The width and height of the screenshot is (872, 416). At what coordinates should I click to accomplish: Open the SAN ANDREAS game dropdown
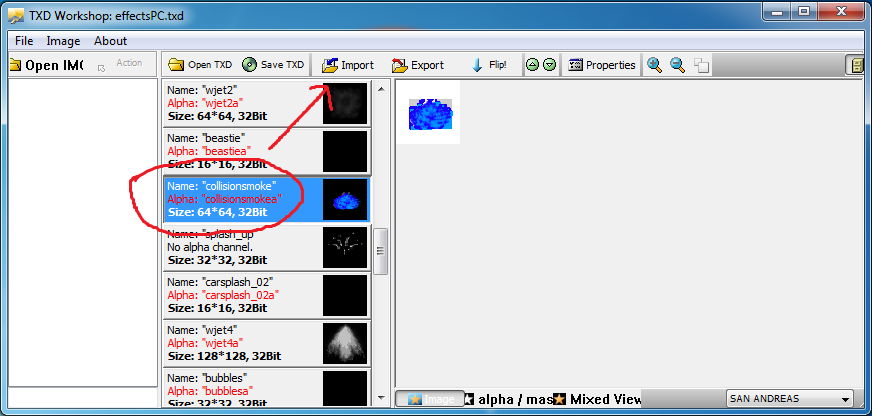(789, 398)
